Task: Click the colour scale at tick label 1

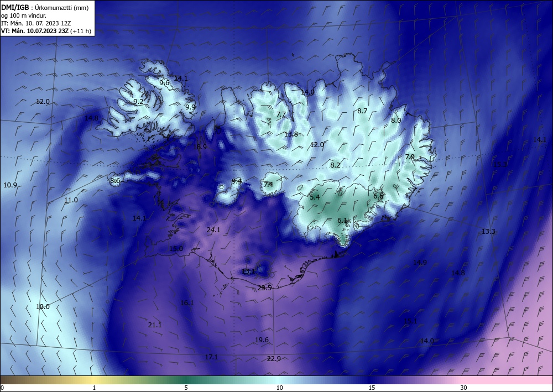Action: click(x=94, y=388)
